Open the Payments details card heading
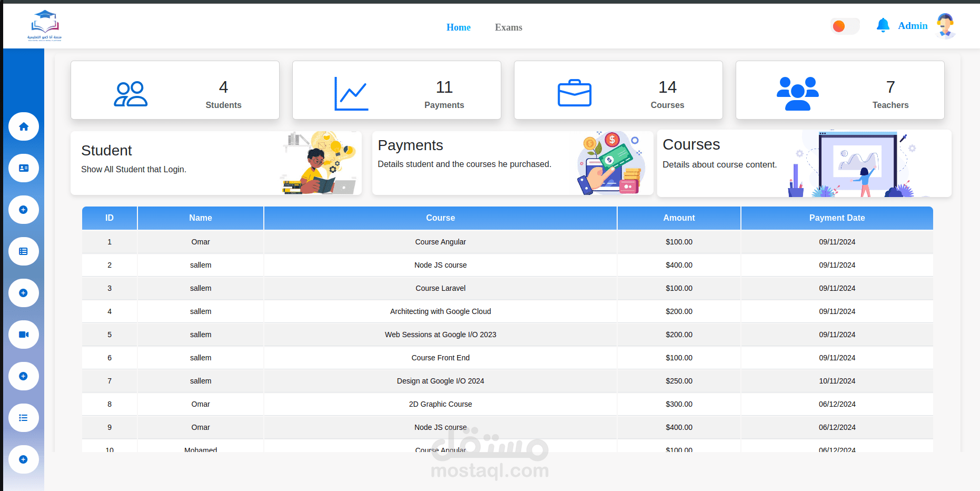 click(410, 145)
